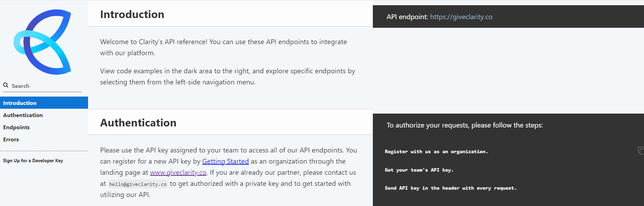Click the Clarity logo in the sidebar
The image size is (644, 206).
pos(42,42)
